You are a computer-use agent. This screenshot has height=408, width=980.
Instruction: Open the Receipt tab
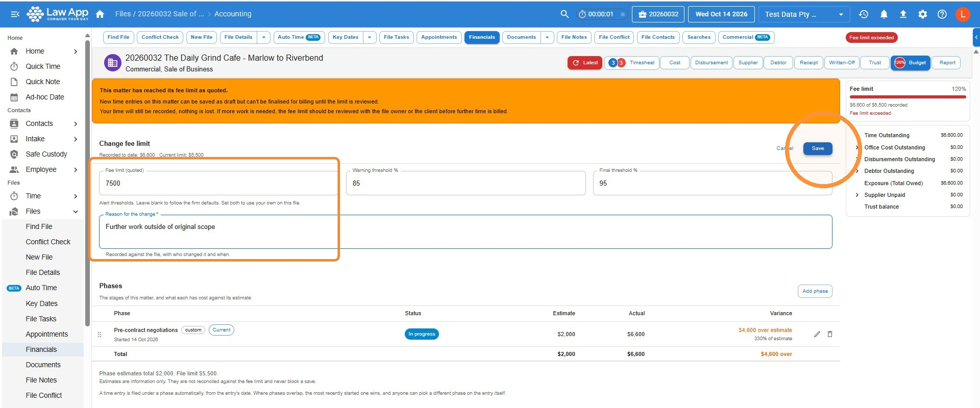pos(808,63)
